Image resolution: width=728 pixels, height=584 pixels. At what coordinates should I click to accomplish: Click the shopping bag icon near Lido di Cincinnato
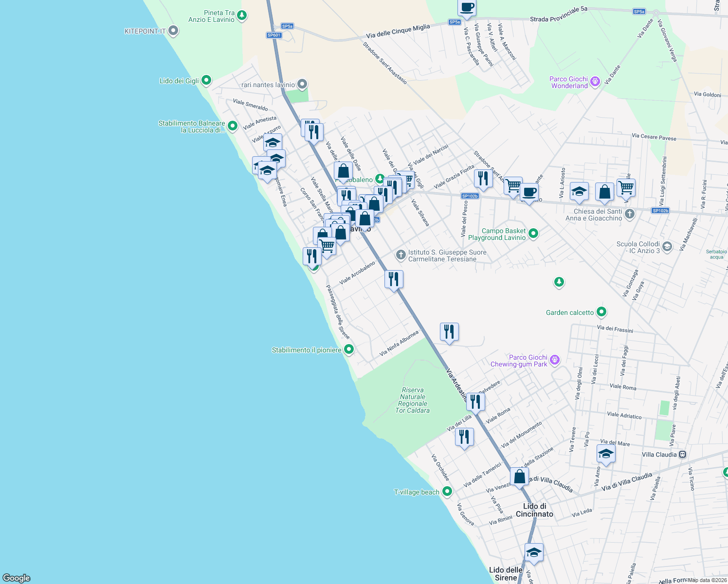pyautogui.click(x=519, y=475)
